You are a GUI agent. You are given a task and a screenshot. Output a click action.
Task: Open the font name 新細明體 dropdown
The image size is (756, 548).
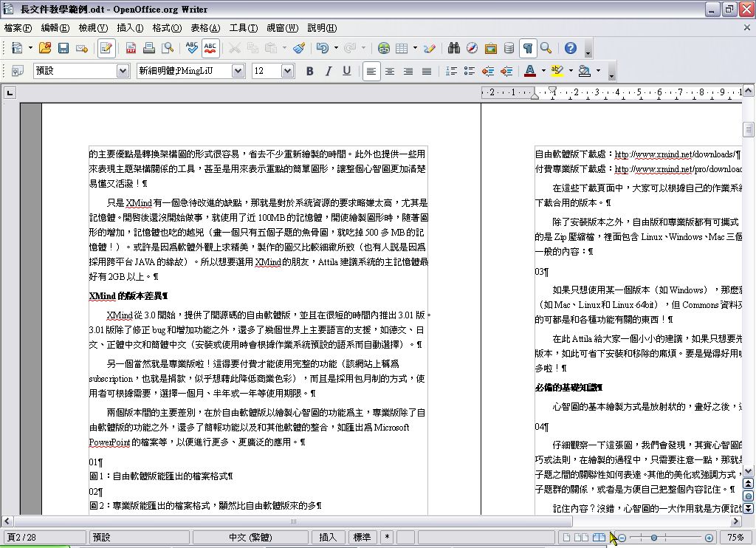pos(238,71)
